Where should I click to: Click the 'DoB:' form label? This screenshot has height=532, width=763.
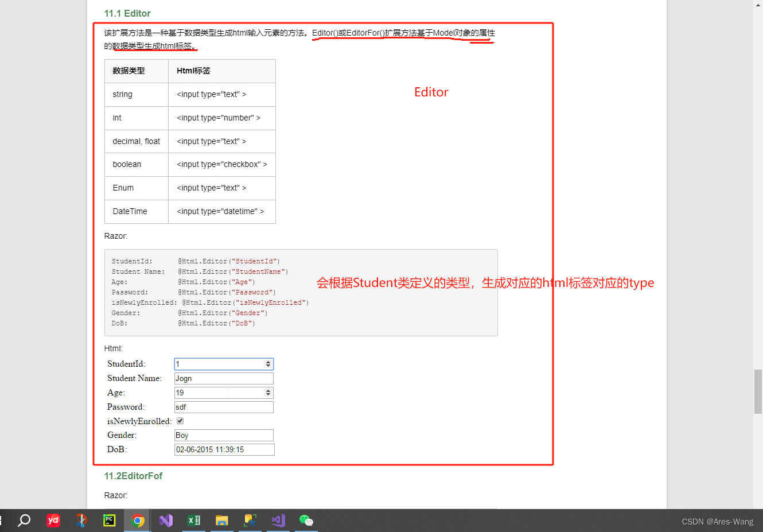(x=117, y=449)
